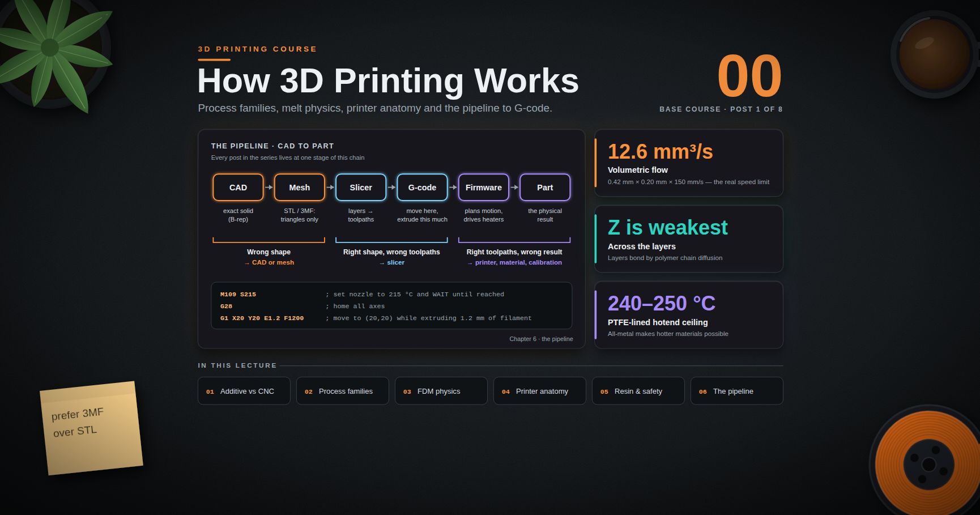Screen dimensions: 980x515
Task: Click the "3D PRINTING COURSE" label
Action: click(257, 49)
